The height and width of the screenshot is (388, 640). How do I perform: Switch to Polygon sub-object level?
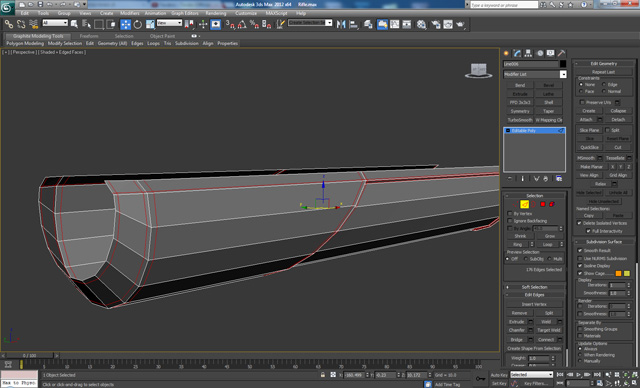[x=543, y=204]
